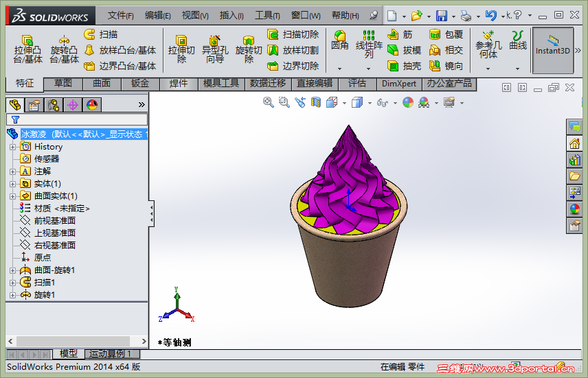Switch to the 曲面 (Surface) tab
The width and height of the screenshot is (588, 378).
click(x=102, y=84)
